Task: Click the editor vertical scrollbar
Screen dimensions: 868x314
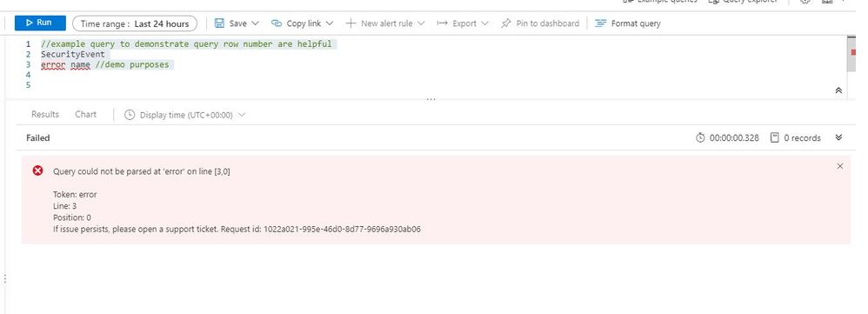Action: tap(851, 54)
